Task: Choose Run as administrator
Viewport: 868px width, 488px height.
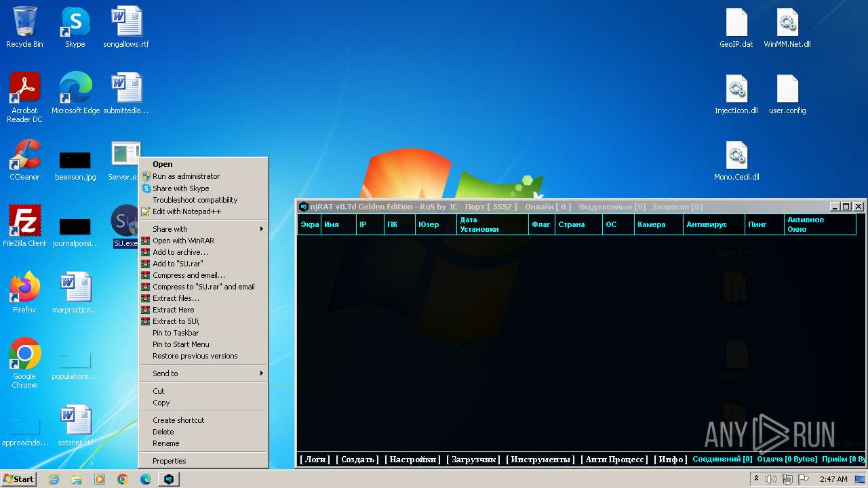Action: (x=203, y=176)
